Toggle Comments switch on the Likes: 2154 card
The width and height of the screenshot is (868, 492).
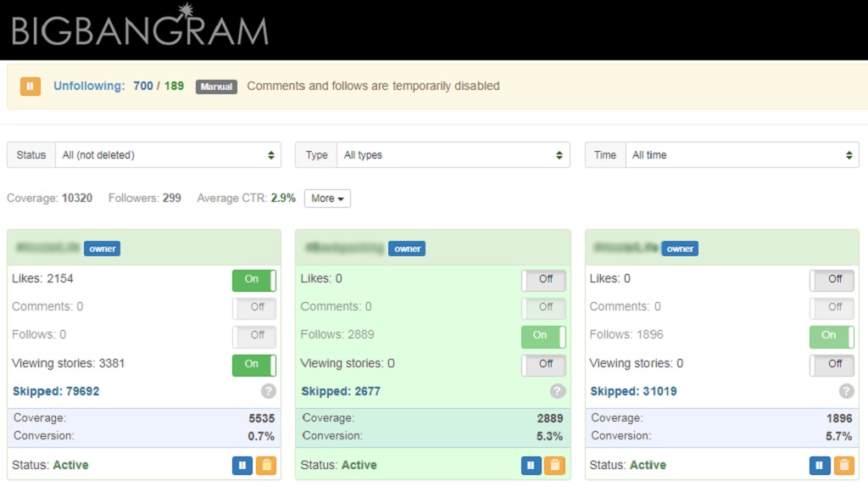coord(254,307)
